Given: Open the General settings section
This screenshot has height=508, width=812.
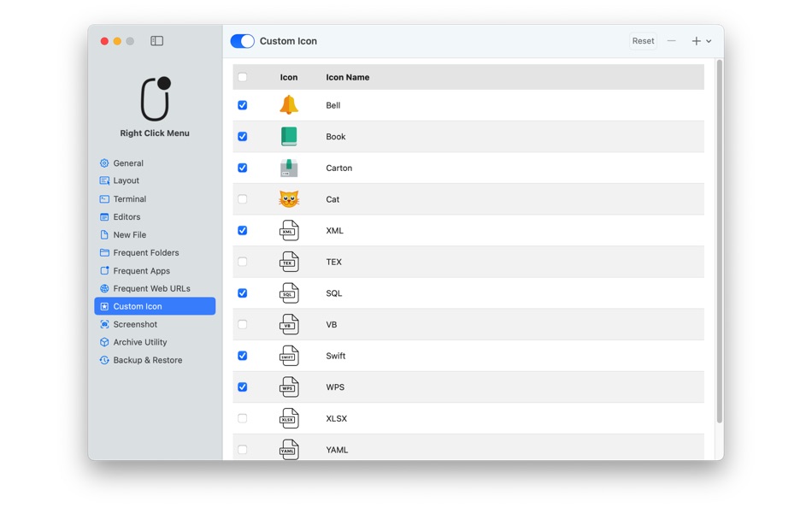Looking at the screenshot, I should pyautogui.click(x=155, y=163).
